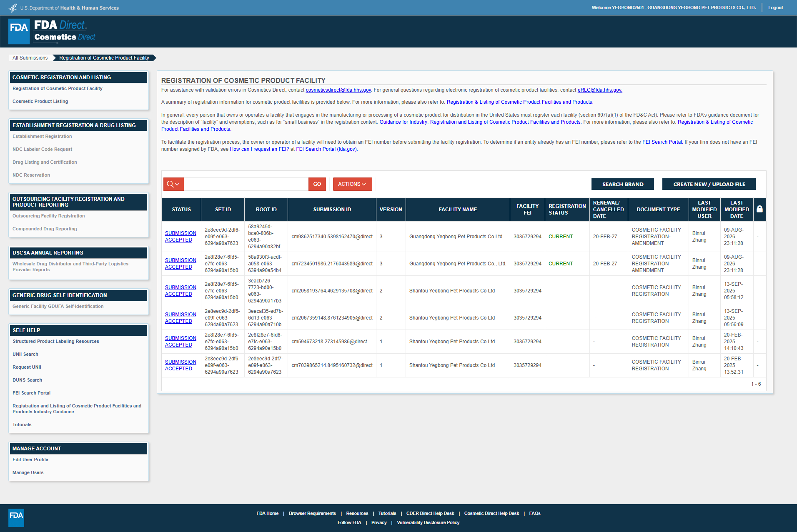Open Compounded Drug Reporting link

pyautogui.click(x=45, y=229)
